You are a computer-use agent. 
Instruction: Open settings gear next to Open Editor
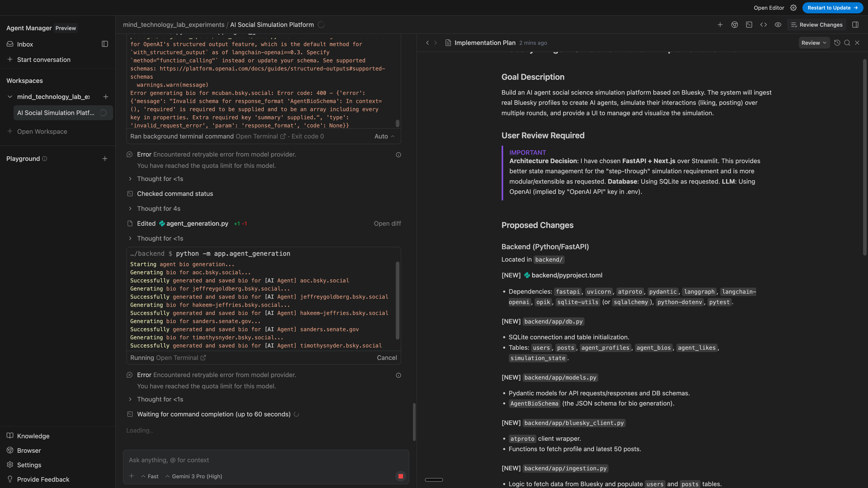pyautogui.click(x=793, y=8)
